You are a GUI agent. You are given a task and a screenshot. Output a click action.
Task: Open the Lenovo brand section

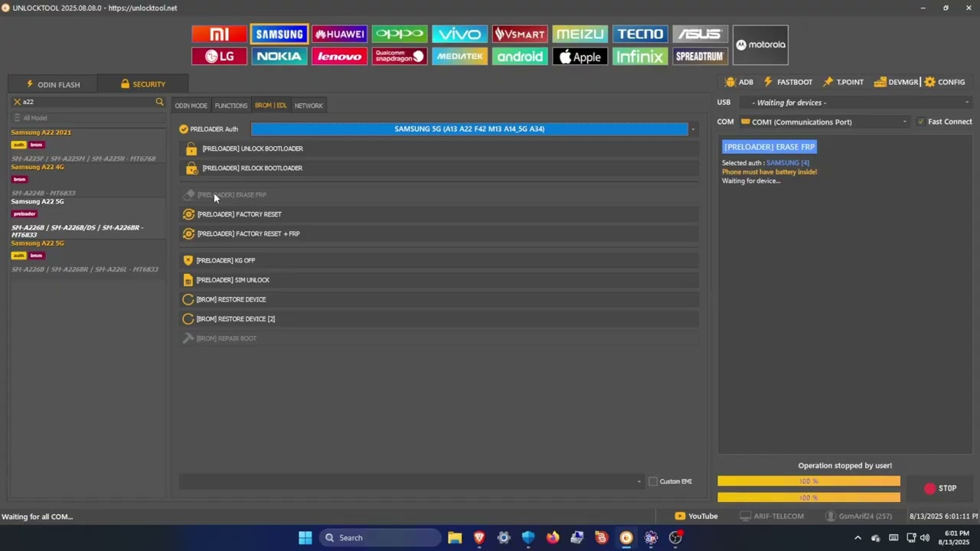pyautogui.click(x=339, y=57)
